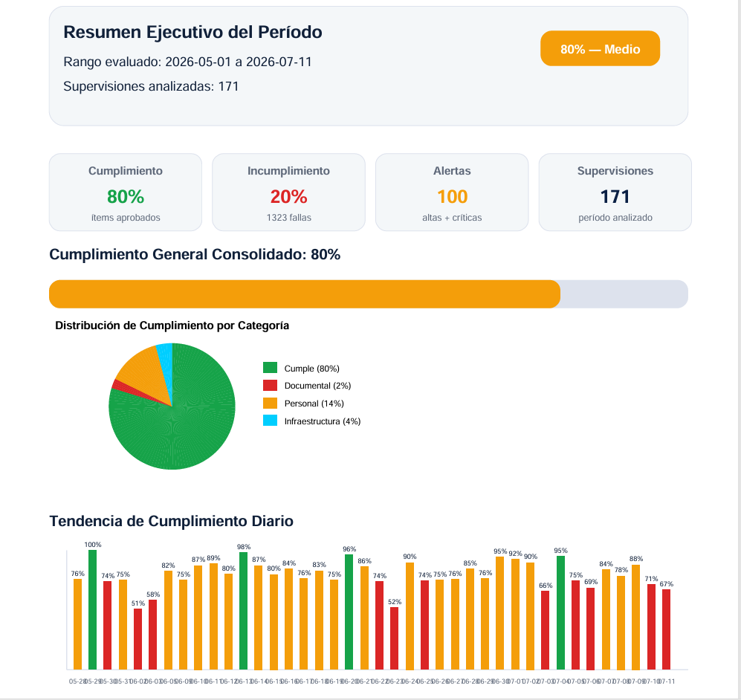Screen dimensions: 741x700
Task: Click the grey unfilled end of progress bar
Action: pyautogui.click(x=624, y=294)
